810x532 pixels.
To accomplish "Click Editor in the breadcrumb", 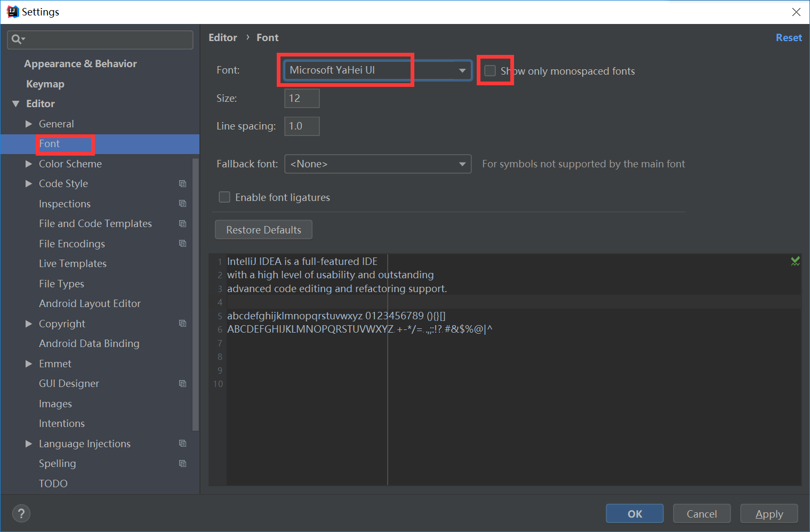I will pyautogui.click(x=223, y=38).
